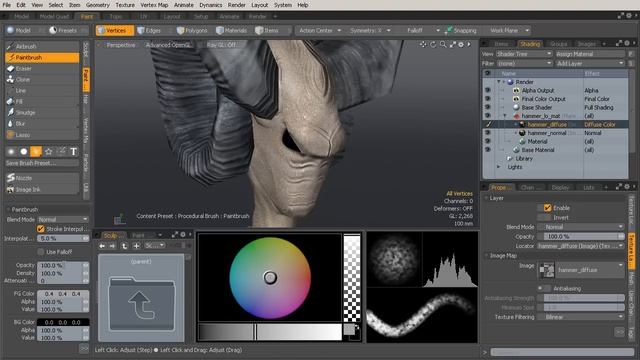
Task: Open the 3D viewport settings gear
Action: (461, 44)
